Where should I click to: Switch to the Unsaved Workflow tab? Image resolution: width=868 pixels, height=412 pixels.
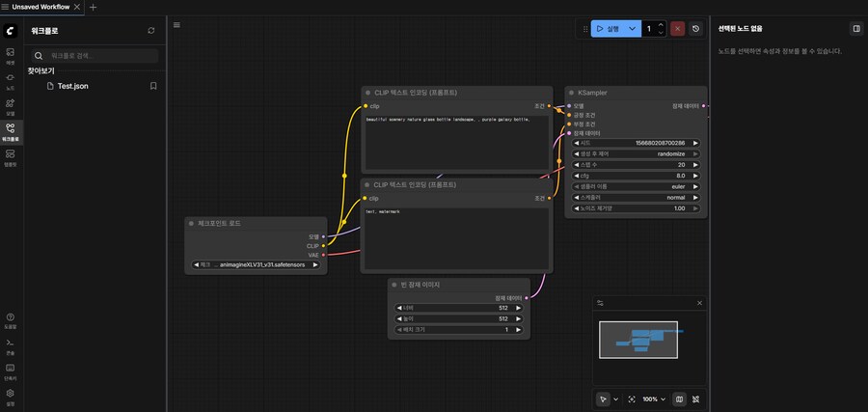(x=41, y=7)
